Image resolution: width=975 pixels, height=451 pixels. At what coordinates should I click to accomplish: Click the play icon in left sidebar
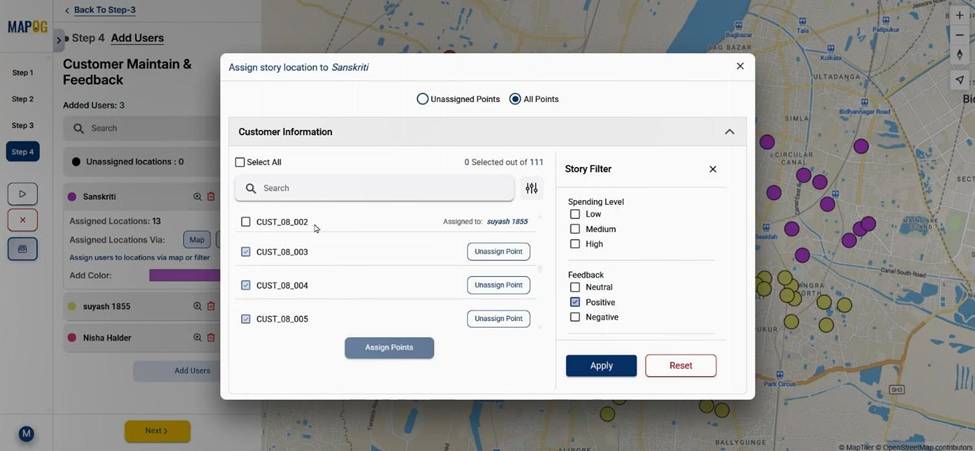coord(22,194)
